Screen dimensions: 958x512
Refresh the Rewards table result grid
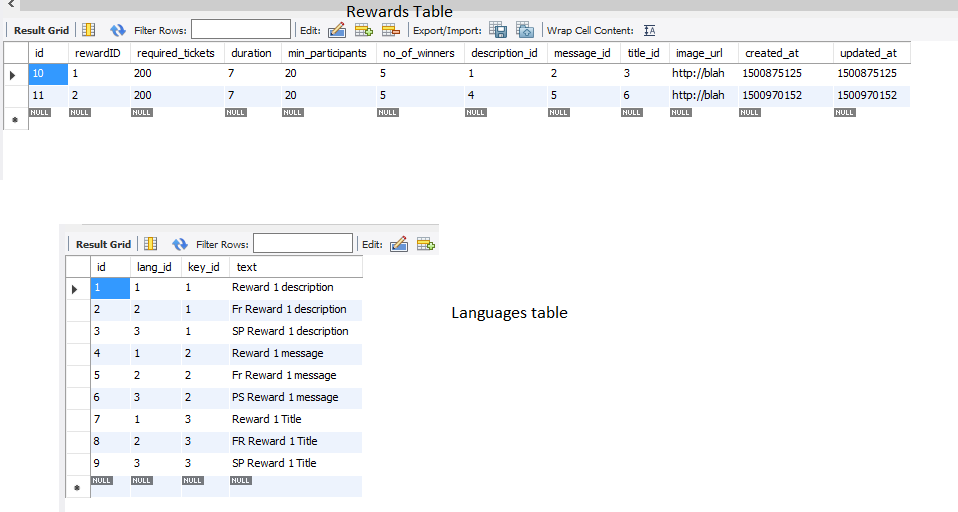117,30
